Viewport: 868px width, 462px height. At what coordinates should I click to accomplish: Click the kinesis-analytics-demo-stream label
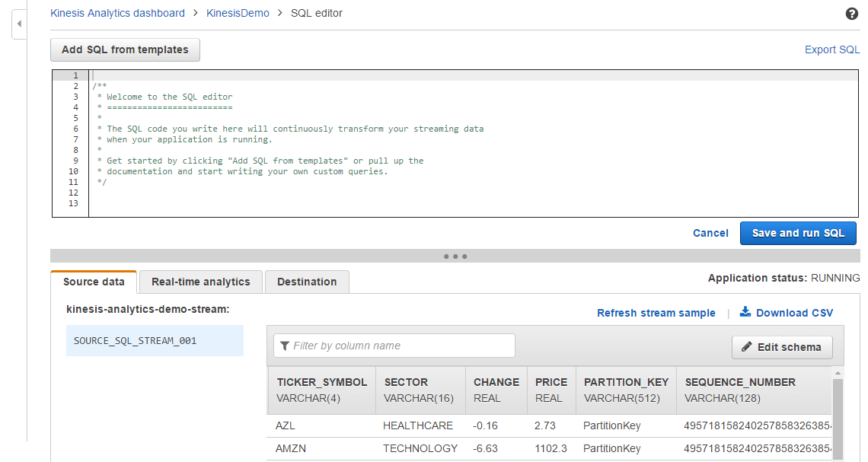(x=148, y=309)
